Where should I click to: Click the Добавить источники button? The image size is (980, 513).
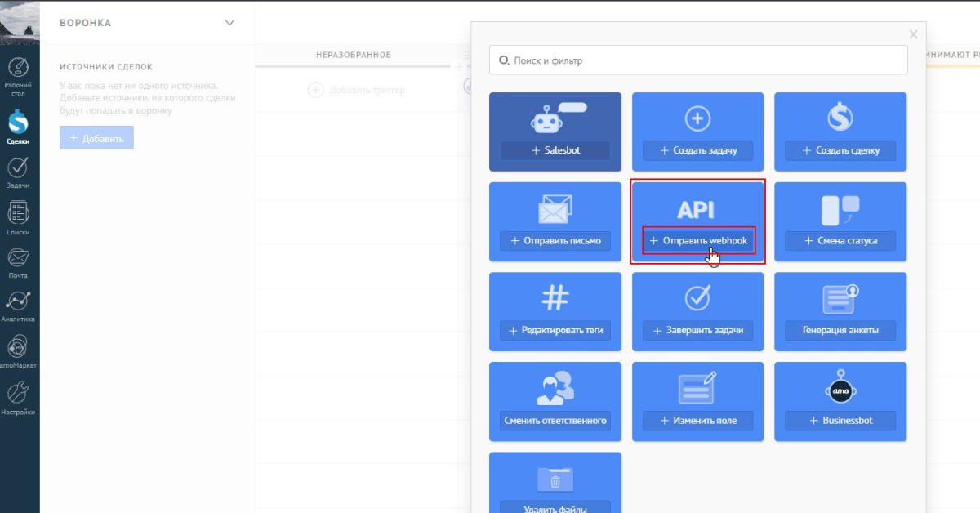pyautogui.click(x=96, y=137)
